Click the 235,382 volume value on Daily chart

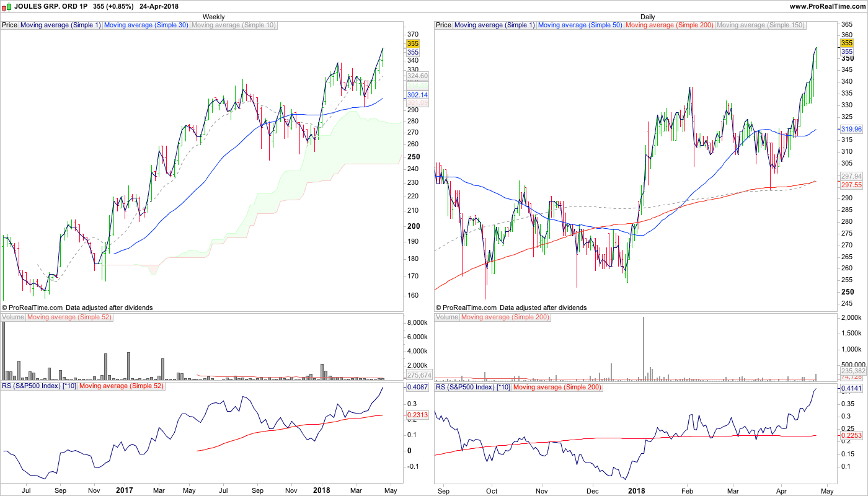pos(852,371)
